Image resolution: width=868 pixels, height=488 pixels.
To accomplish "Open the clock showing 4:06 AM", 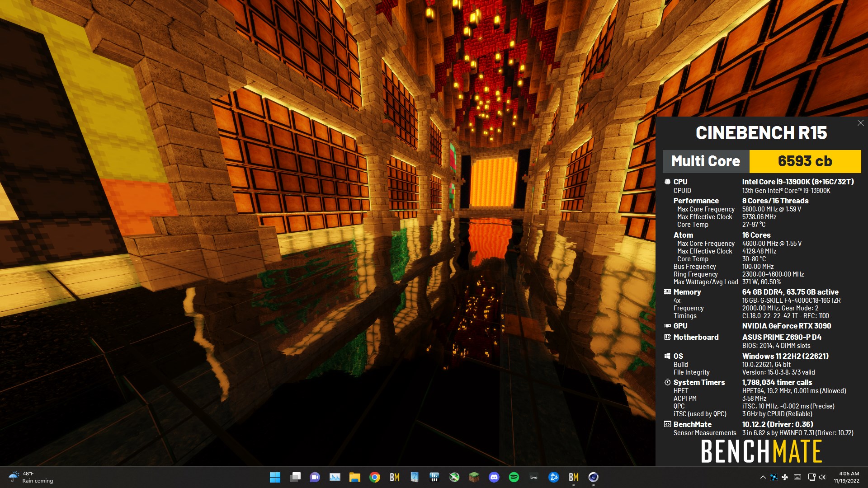I will (847, 477).
